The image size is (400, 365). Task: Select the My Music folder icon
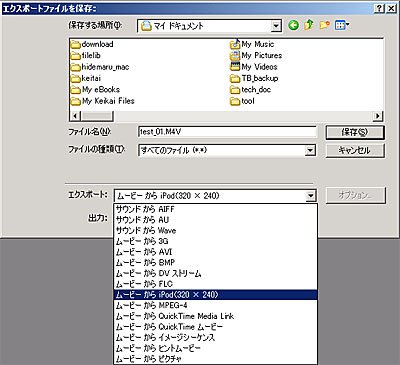coord(235,44)
